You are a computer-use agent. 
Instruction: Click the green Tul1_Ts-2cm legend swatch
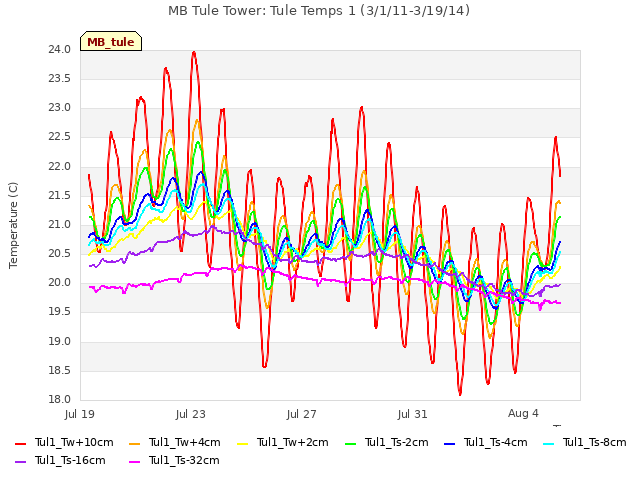351,444
